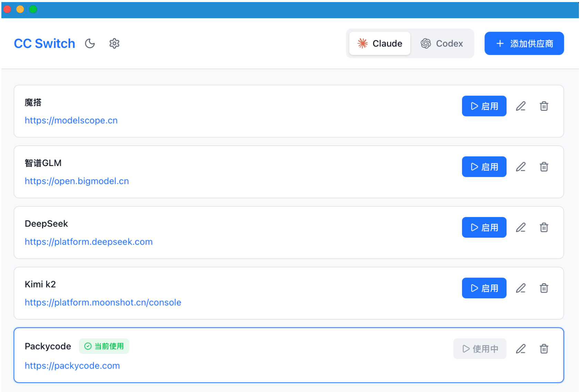
Task: Switch to the Codex tab
Action: point(442,43)
